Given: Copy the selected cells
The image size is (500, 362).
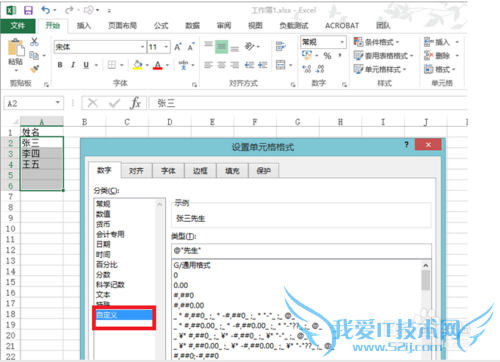Looking at the screenshot, I should [x=34, y=55].
